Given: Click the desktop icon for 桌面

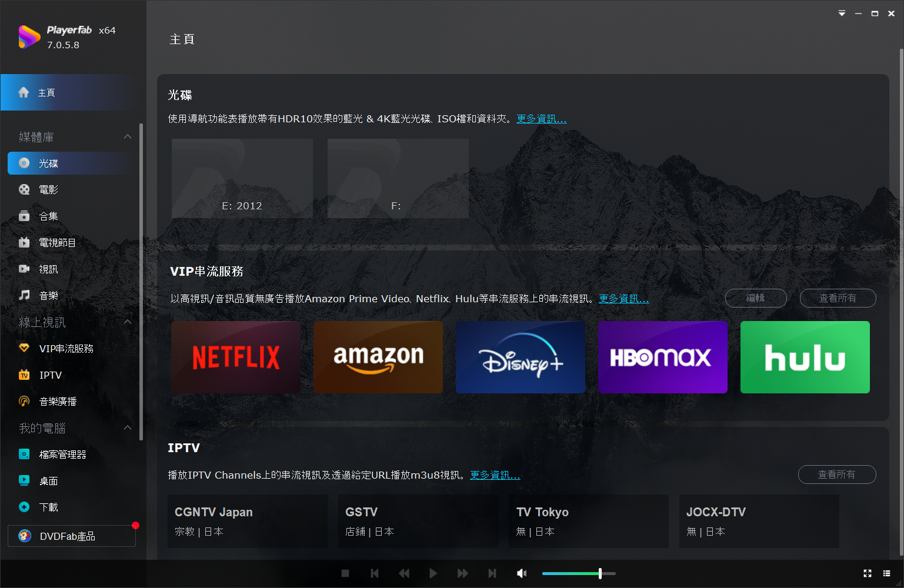Looking at the screenshot, I should (x=24, y=480).
